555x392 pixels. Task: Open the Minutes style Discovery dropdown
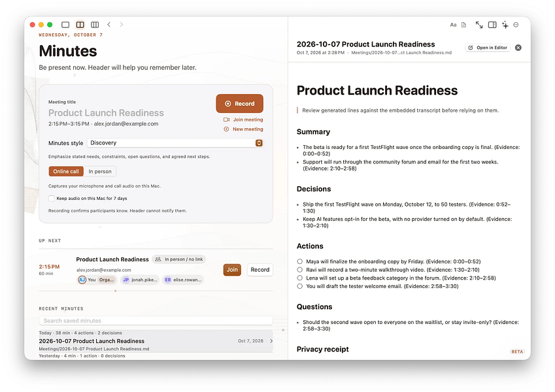(175, 143)
